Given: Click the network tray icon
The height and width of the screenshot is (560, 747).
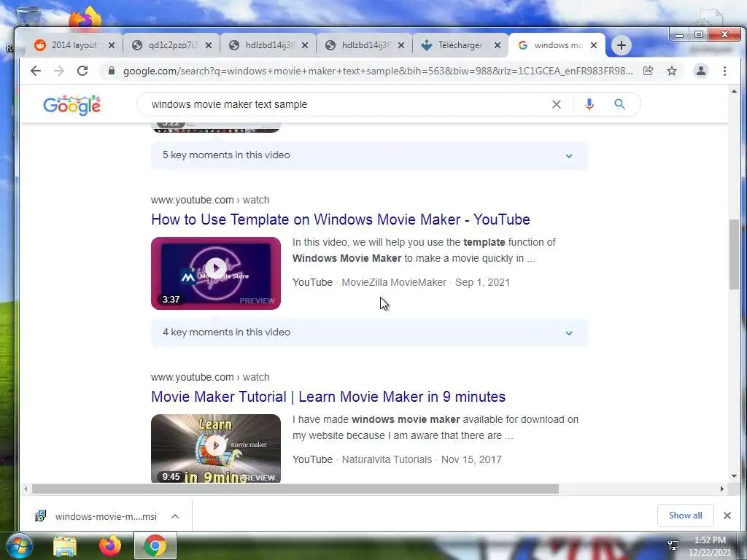Looking at the screenshot, I should coord(673,545).
